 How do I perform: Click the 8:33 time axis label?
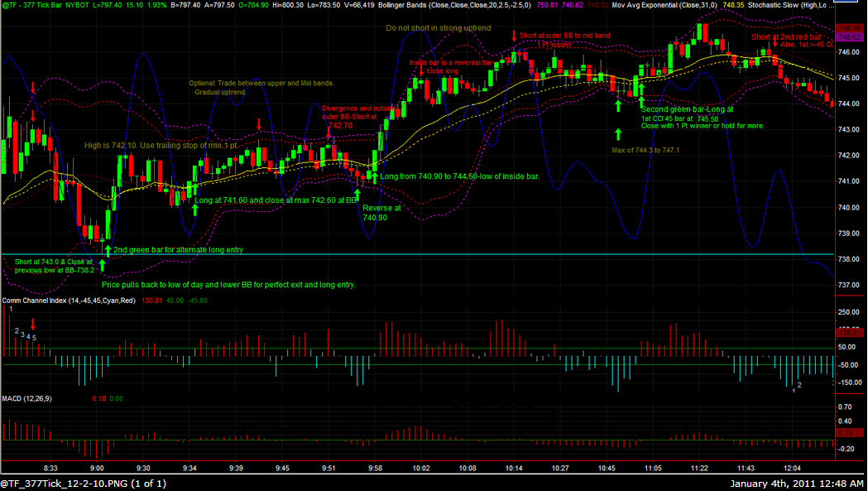click(x=50, y=469)
